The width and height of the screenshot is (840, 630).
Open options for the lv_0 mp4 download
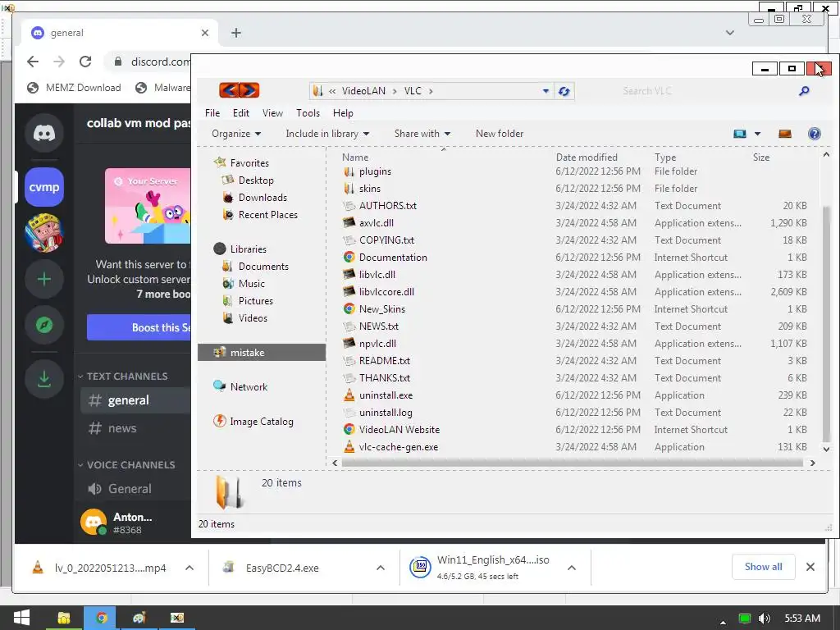[189, 568]
